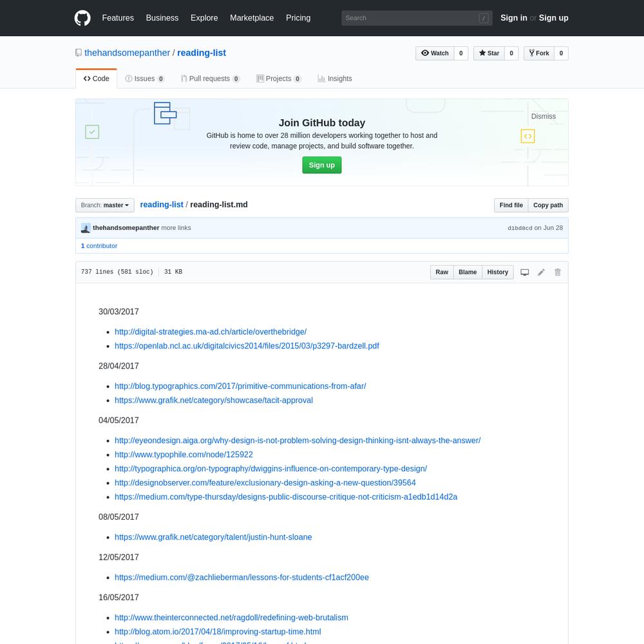Open the Features menu item

pyautogui.click(x=118, y=18)
